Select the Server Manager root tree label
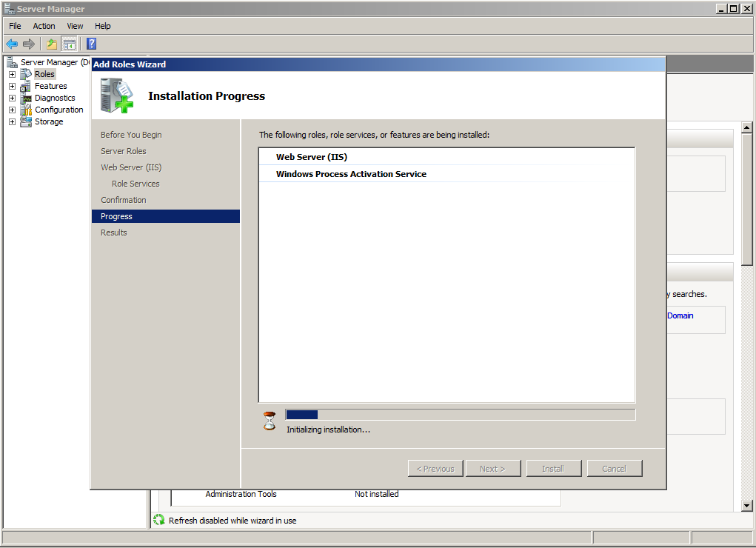Viewport: 756px width, 548px height. [x=55, y=62]
